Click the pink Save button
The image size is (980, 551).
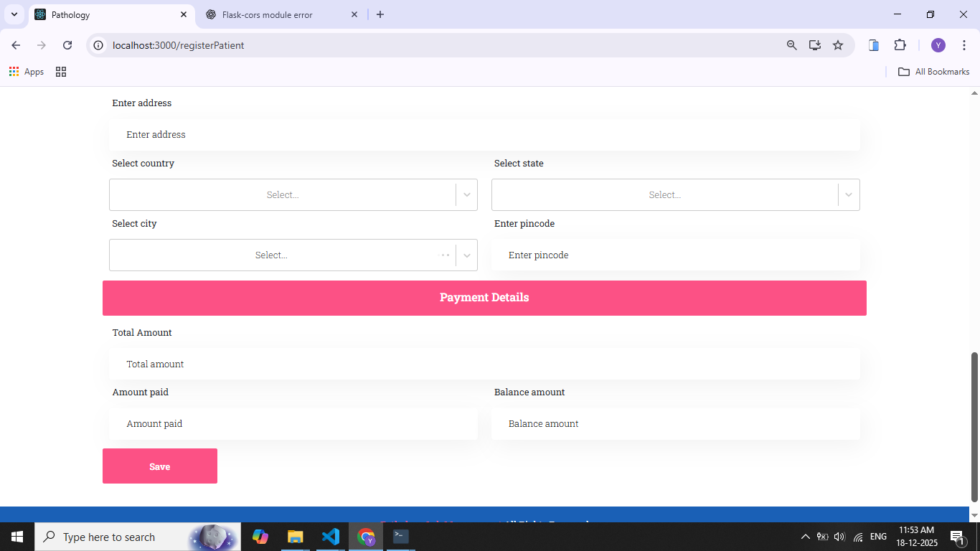[160, 466]
